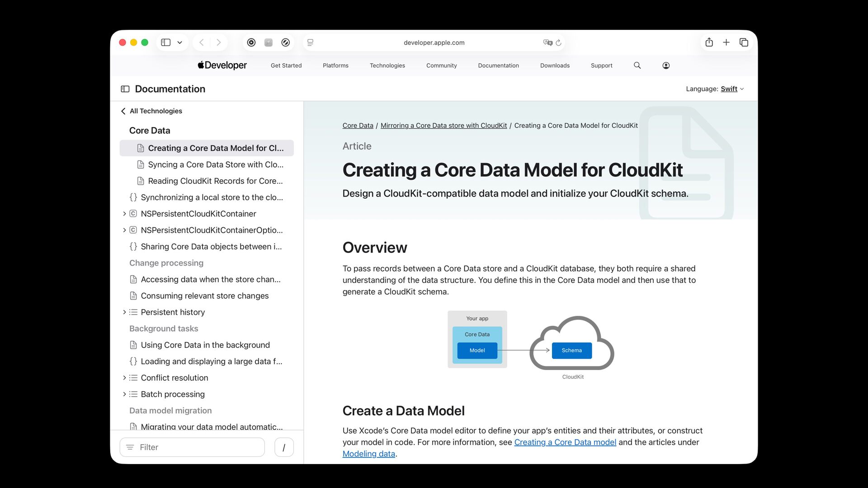Click the translate page icon in address bar
The width and height of the screenshot is (868, 488).
(547, 42)
